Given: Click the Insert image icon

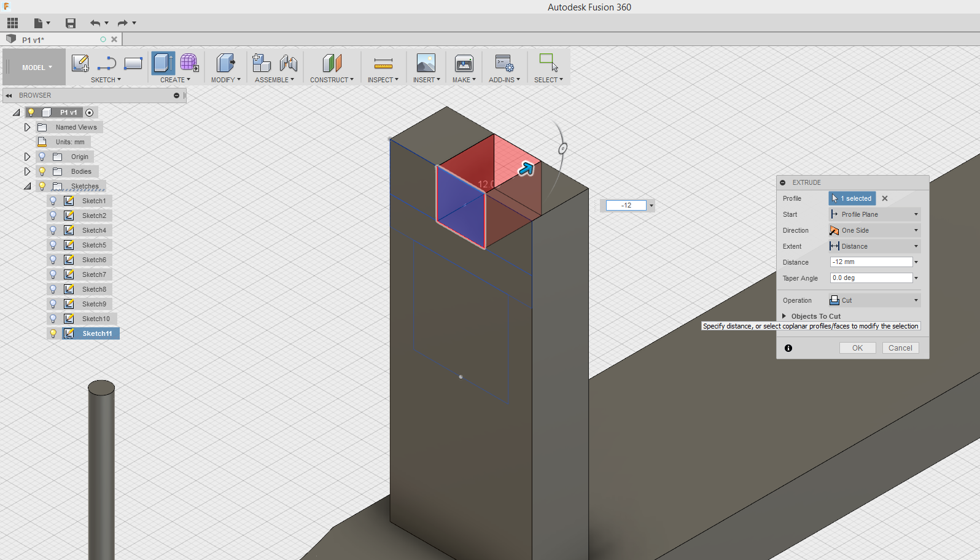Looking at the screenshot, I should pyautogui.click(x=426, y=63).
